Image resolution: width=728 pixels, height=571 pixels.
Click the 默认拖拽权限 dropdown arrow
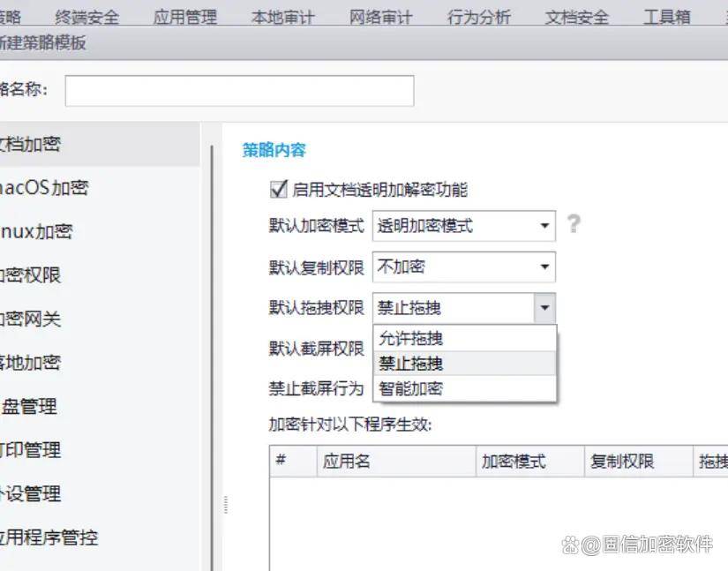(544, 308)
